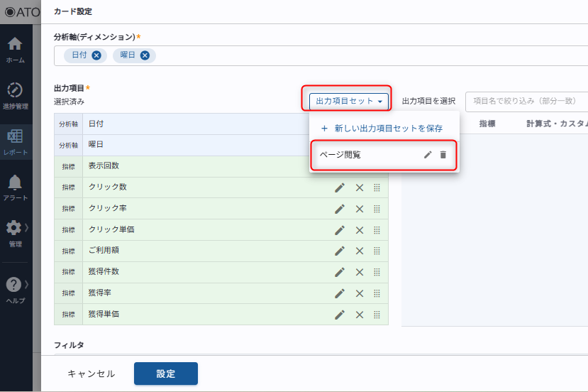Grab the クリック数 row drag handle

377,187
